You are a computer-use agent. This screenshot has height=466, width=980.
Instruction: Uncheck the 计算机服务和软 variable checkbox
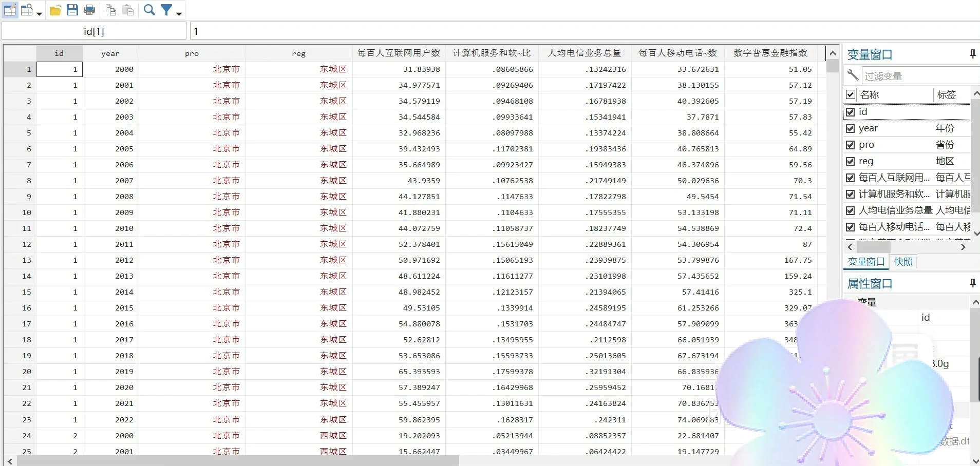851,194
